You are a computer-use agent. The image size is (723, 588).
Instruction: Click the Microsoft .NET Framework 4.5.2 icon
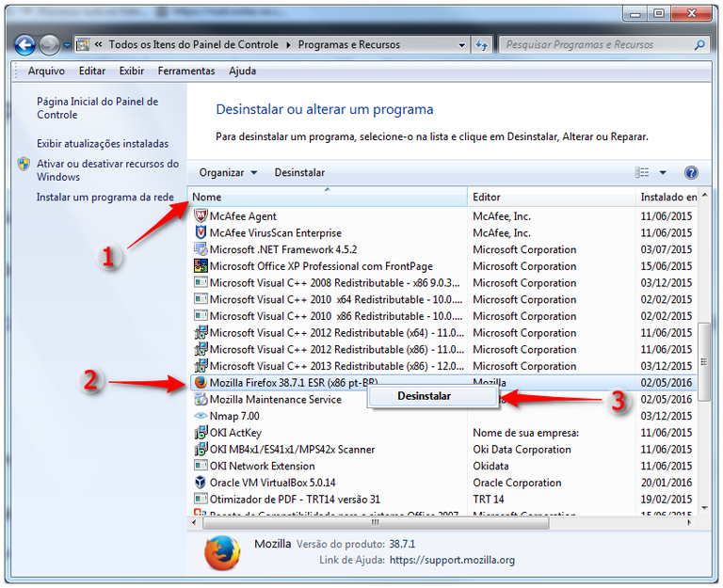click(201, 249)
